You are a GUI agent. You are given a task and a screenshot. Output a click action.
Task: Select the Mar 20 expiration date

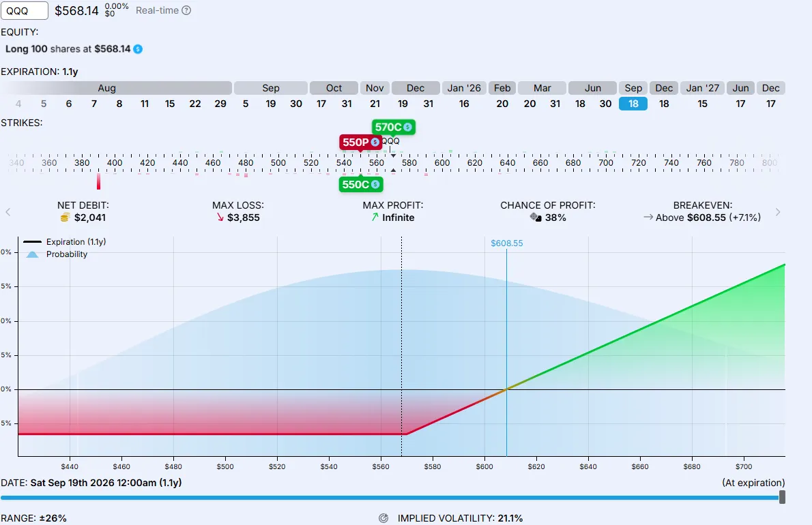click(530, 104)
